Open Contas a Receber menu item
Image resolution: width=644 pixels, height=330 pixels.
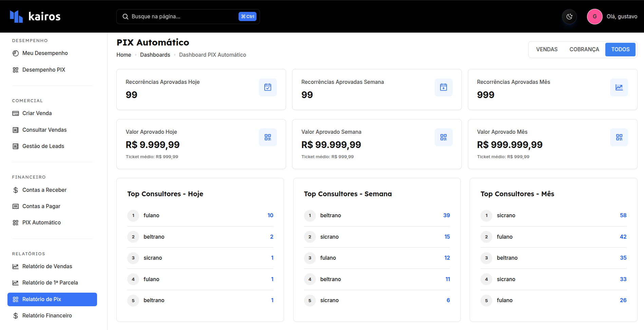coord(44,190)
